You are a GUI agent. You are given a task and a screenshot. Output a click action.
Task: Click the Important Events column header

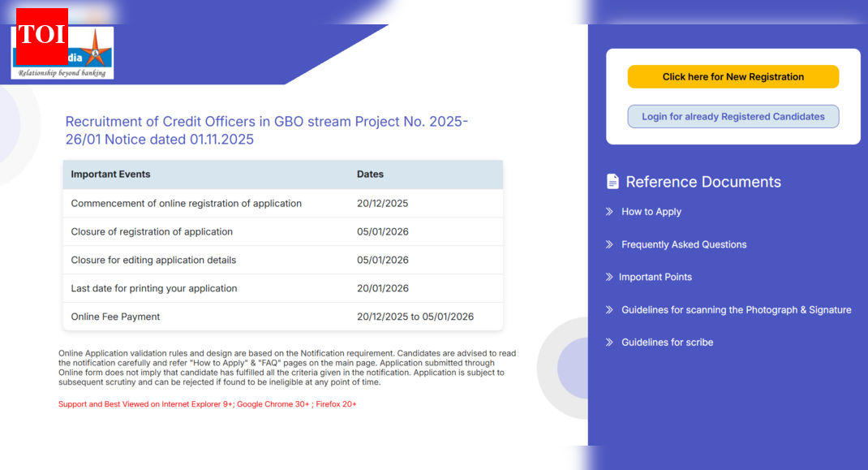(110, 174)
